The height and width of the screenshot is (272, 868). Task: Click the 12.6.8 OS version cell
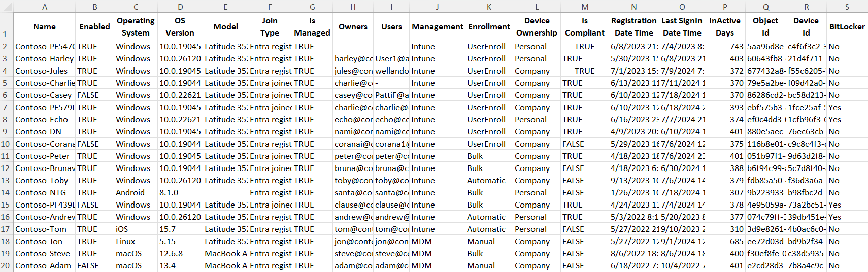click(180, 253)
